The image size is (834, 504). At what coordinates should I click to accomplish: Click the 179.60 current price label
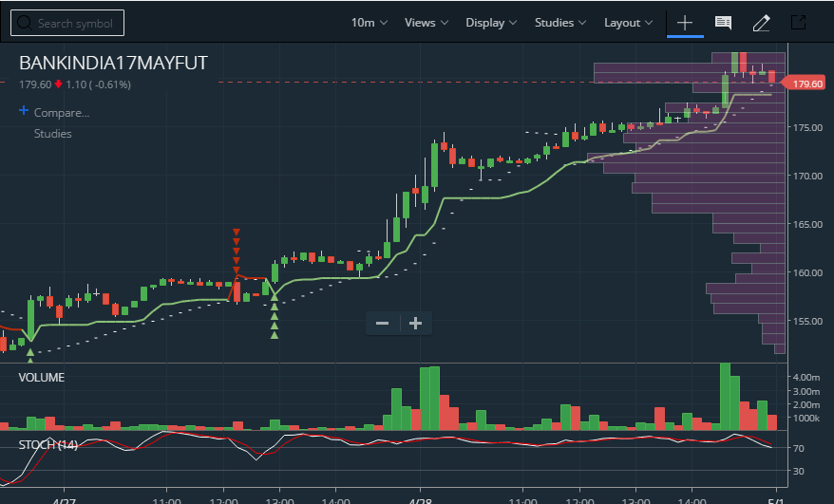tap(806, 84)
